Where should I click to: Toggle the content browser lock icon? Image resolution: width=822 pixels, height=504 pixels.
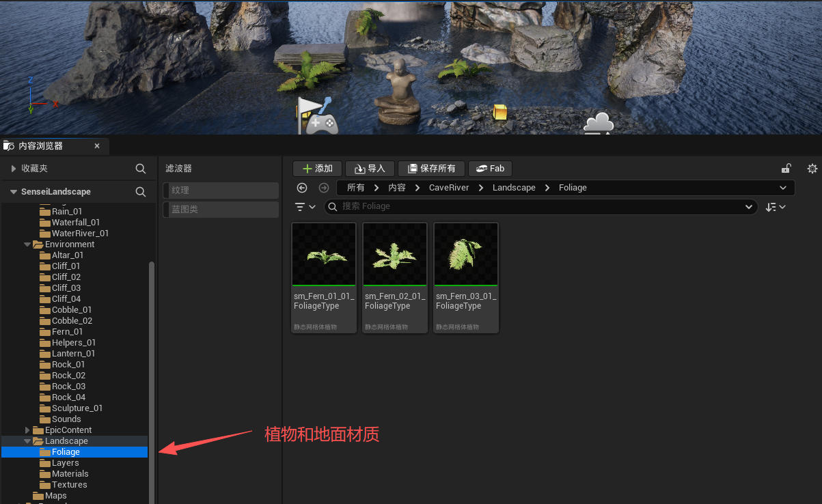pyautogui.click(x=786, y=169)
